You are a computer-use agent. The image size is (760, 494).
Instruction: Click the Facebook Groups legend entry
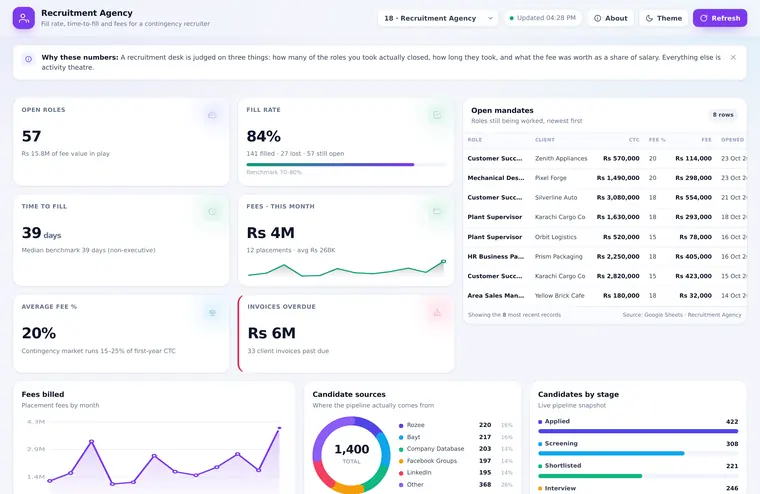pyautogui.click(x=455, y=461)
